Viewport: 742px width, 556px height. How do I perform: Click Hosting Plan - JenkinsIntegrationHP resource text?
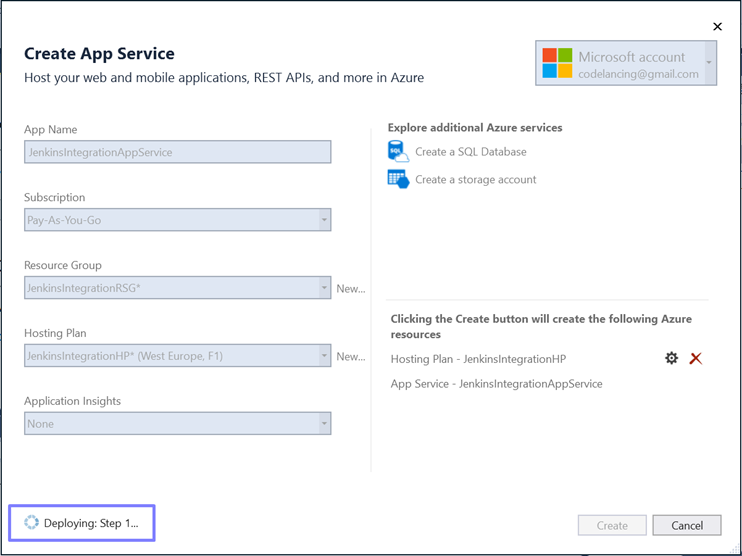478,359
